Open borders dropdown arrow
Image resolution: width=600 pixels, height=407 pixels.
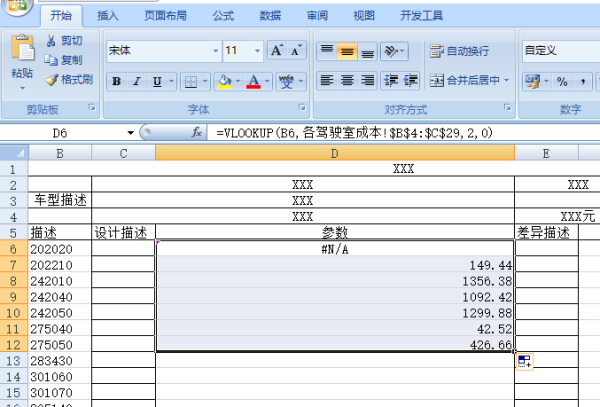click(x=205, y=81)
